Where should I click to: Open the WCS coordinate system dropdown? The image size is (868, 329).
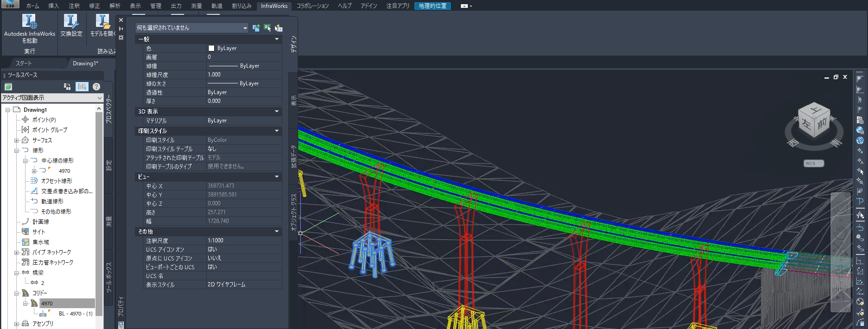click(814, 164)
